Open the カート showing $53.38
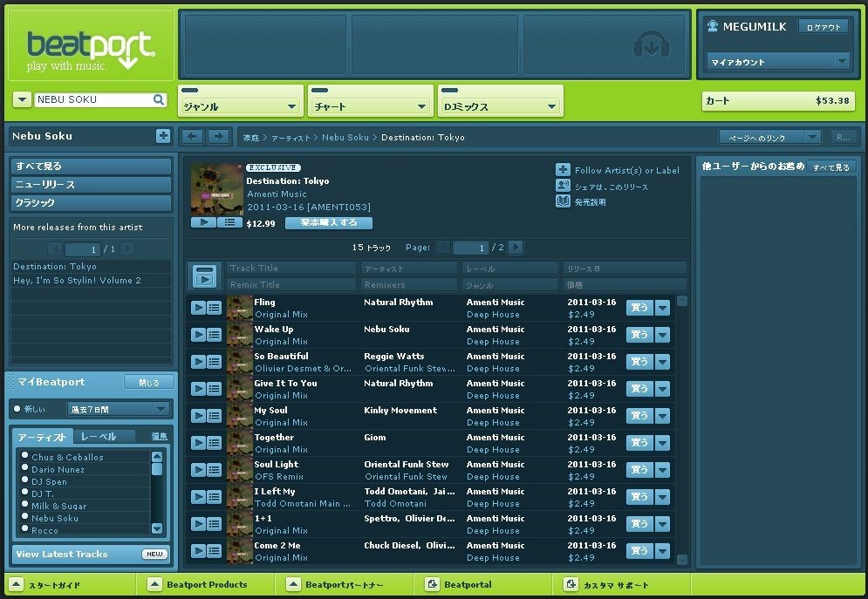The height and width of the screenshot is (599, 868). [778, 100]
